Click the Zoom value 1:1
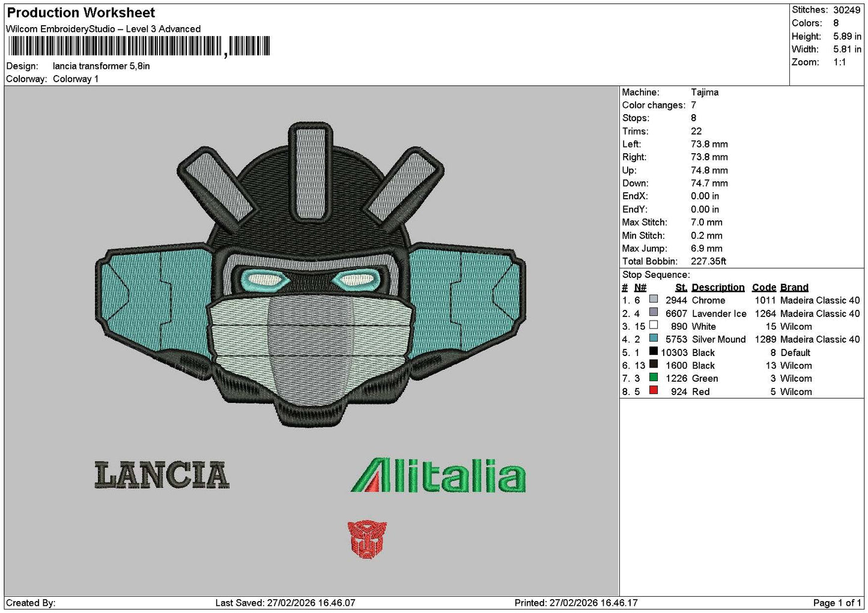The height and width of the screenshot is (613, 868). [x=839, y=62]
